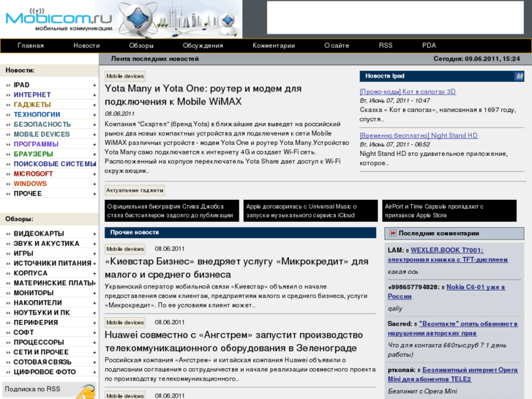Open the СОФТ reviews section
The image size is (532, 399).
(23, 332)
